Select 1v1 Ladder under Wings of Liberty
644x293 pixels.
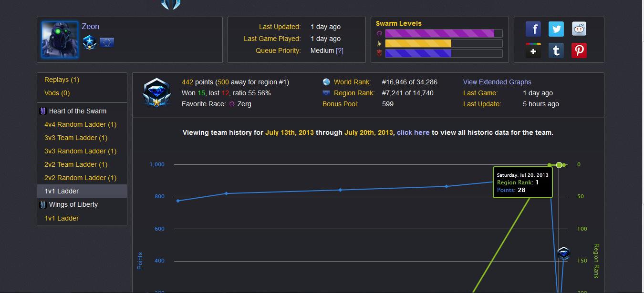point(62,218)
